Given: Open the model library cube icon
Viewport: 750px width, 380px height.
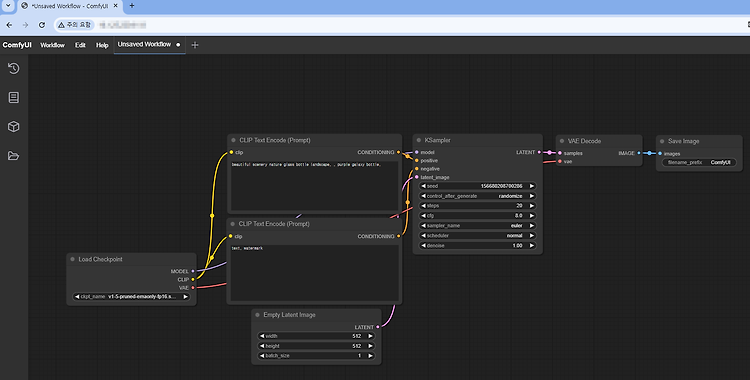Looking at the screenshot, I should point(13,126).
